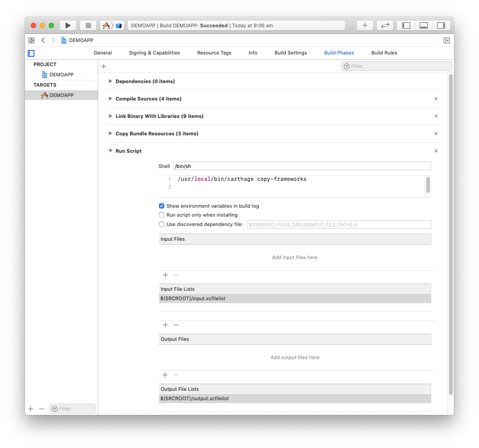Check Use discovered dependency file option
The image size is (479, 448).
(162, 224)
